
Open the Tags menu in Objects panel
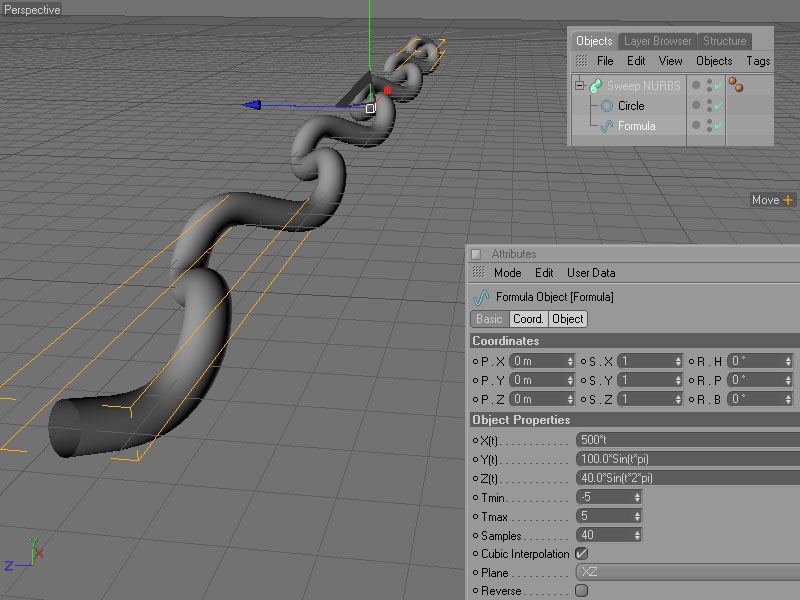[758, 61]
